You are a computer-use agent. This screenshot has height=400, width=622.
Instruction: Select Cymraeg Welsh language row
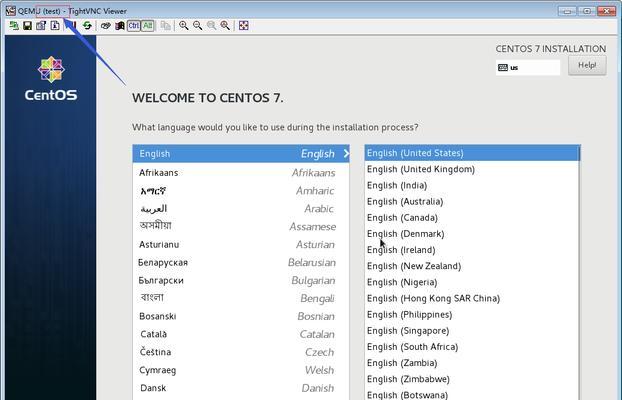point(241,370)
